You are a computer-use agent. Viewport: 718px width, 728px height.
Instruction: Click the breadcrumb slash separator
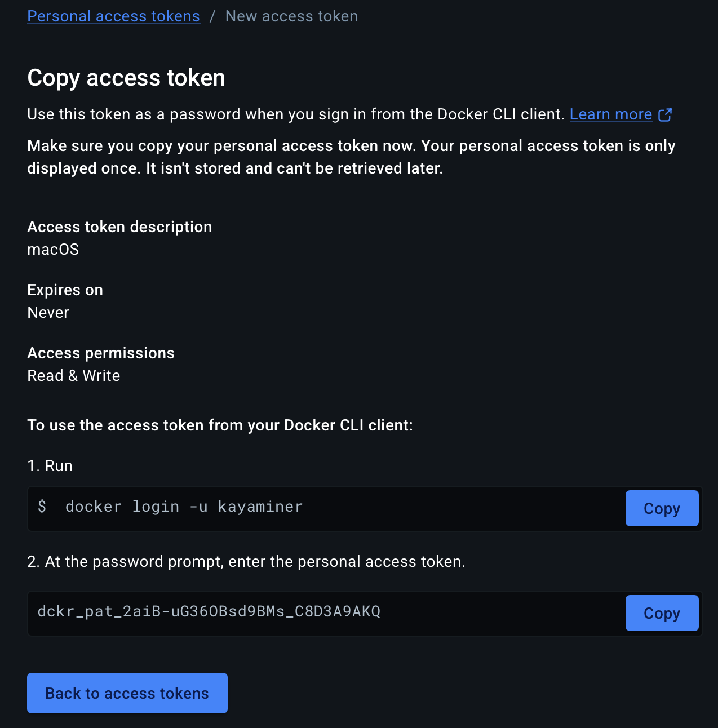click(212, 16)
